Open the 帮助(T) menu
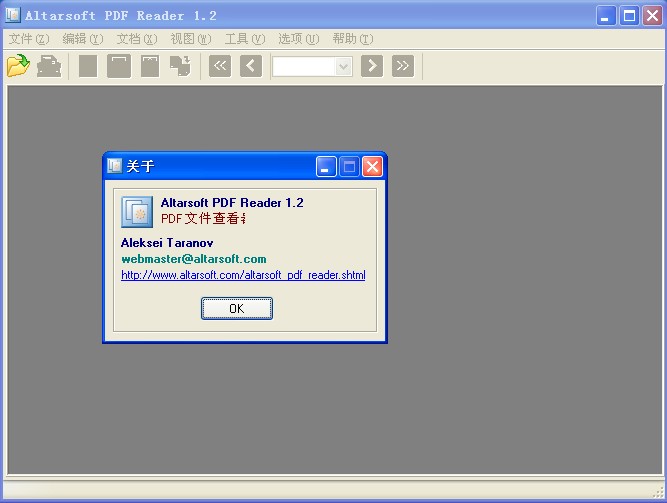This screenshot has width=667, height=503. pyautogui.click(x=353, y=39)
